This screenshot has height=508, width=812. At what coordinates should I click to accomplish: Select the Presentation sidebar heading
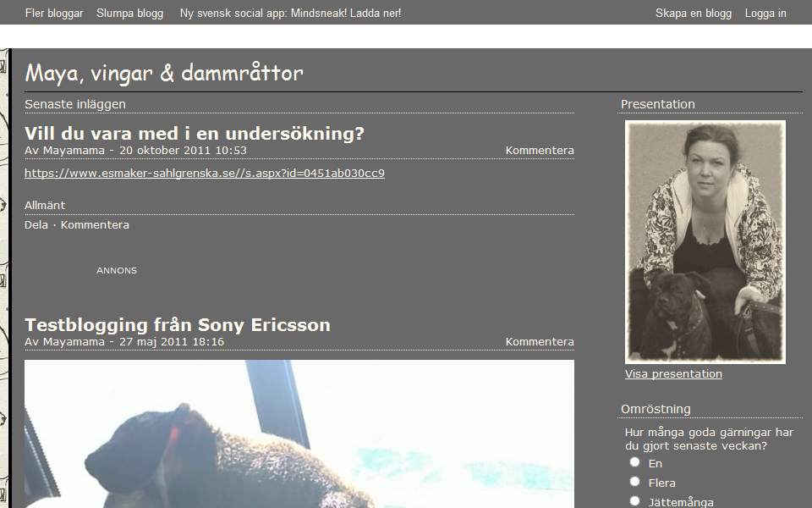coord(658,104)
